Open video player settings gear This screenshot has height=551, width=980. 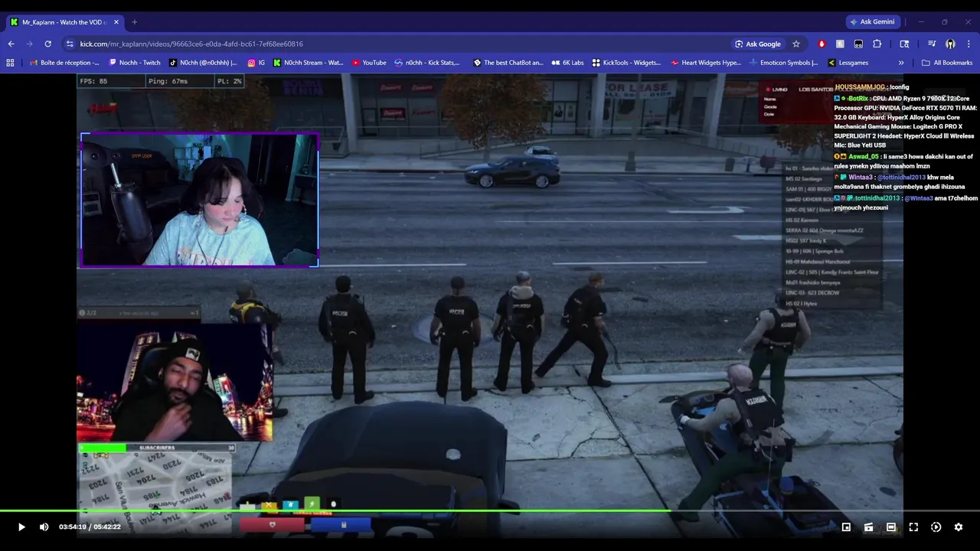pos(958,527)
